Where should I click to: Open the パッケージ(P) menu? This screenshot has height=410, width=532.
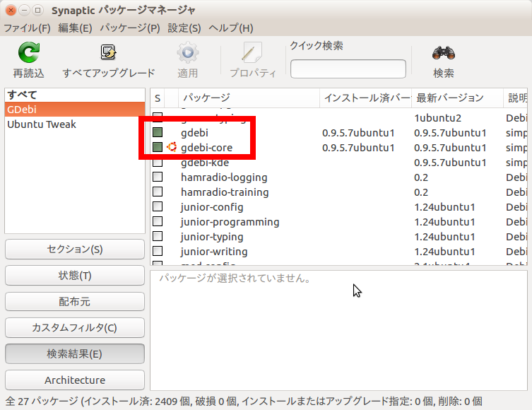point(130,28)
